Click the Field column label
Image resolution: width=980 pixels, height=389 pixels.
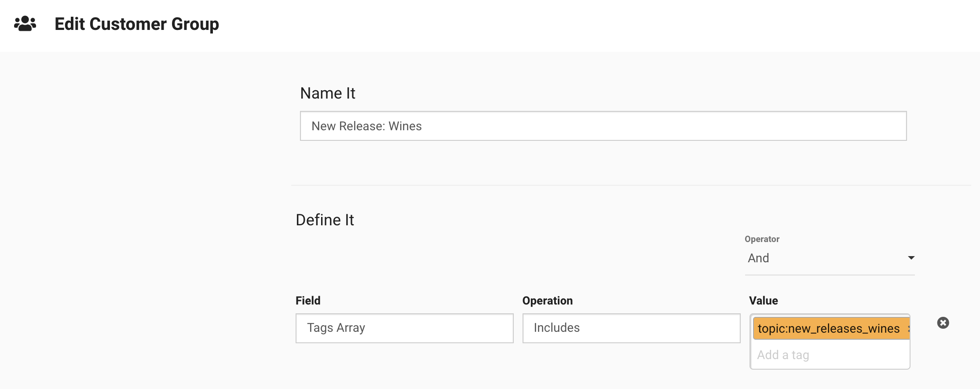click(x=308, y=301)
